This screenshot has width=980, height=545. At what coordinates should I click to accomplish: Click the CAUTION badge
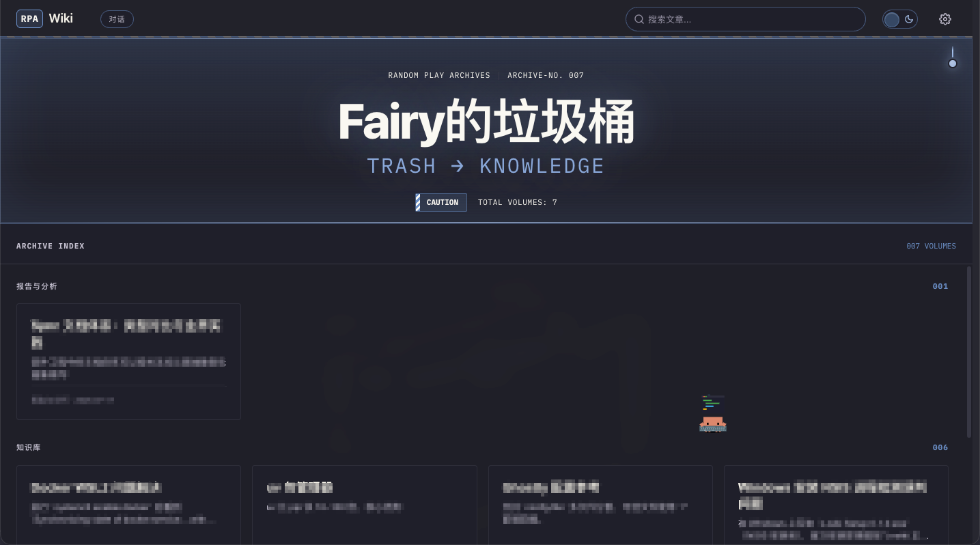(441, 202)
